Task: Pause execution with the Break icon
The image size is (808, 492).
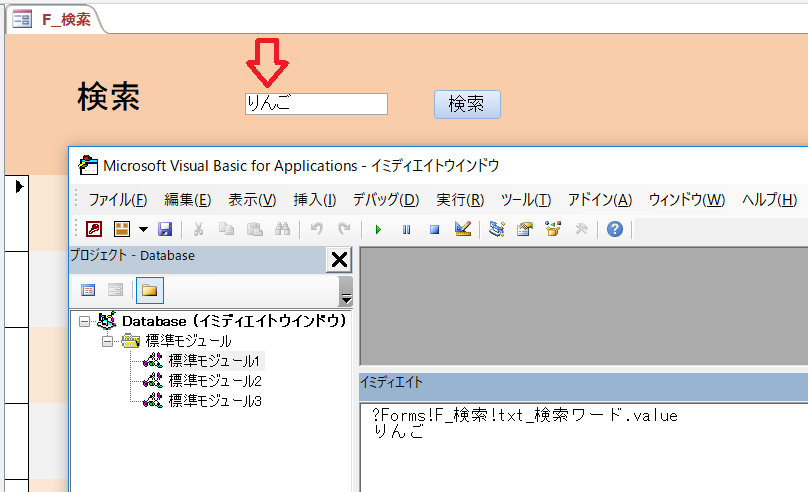Action: tap(407, 229)
